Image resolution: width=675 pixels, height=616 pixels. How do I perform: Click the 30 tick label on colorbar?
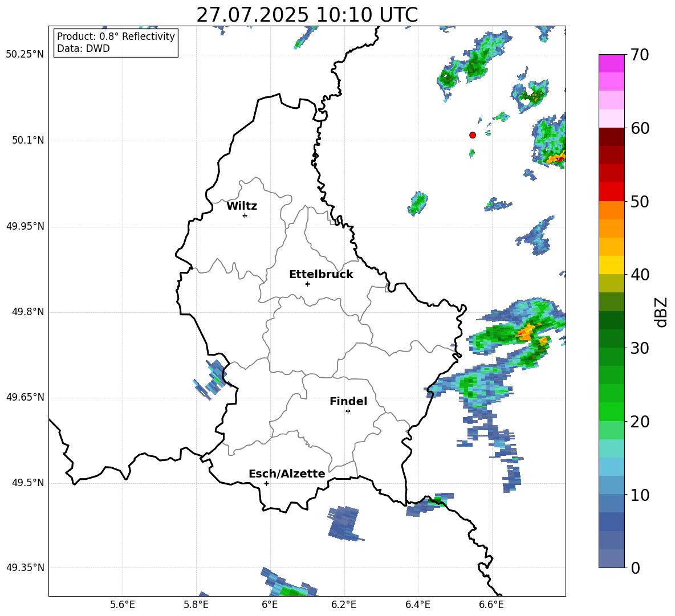[639, 348]
